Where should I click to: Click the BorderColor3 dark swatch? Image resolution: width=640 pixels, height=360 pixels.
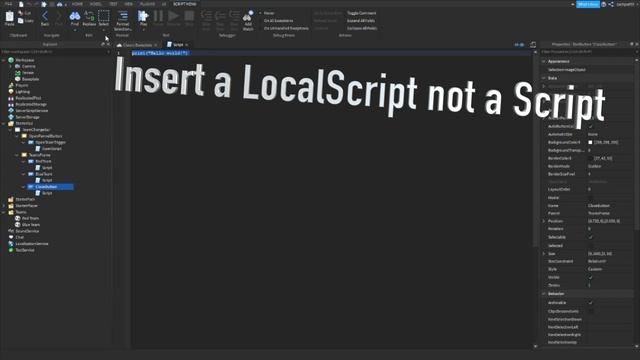(x=590, y=158)
